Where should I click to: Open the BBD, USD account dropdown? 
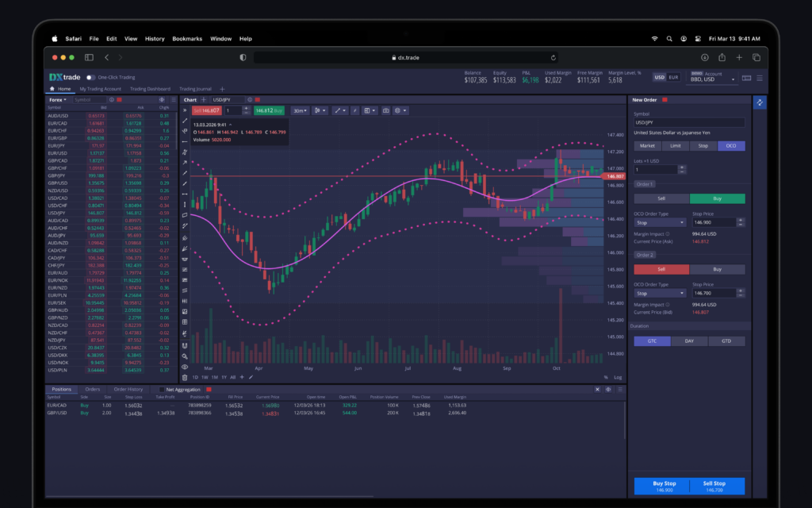click(x=714, y=79)
